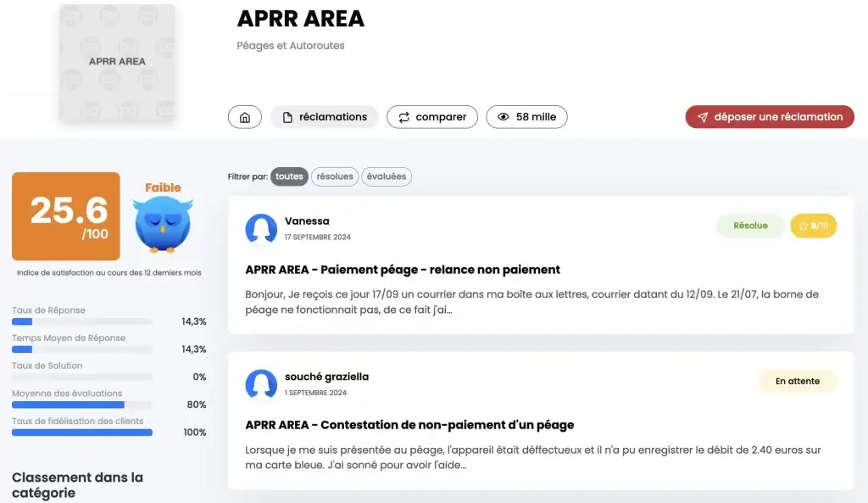Click the compare arrows icon
The width and height of the screenshot is (868, 503).
coord(404,117)
